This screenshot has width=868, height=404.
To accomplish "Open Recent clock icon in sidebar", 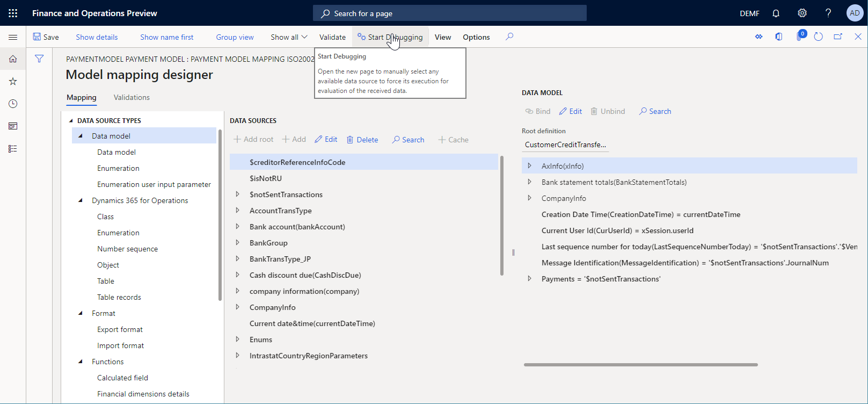I will pos(13,104).
